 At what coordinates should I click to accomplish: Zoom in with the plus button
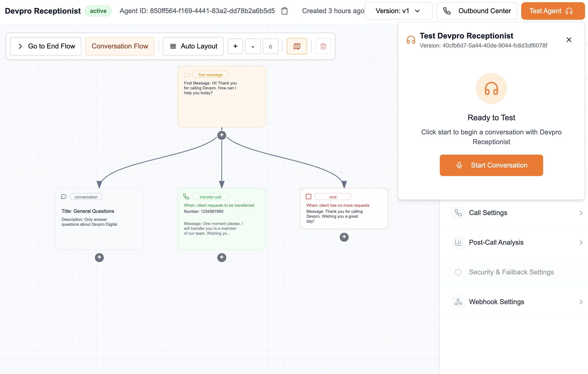click(x=235, y=46)
